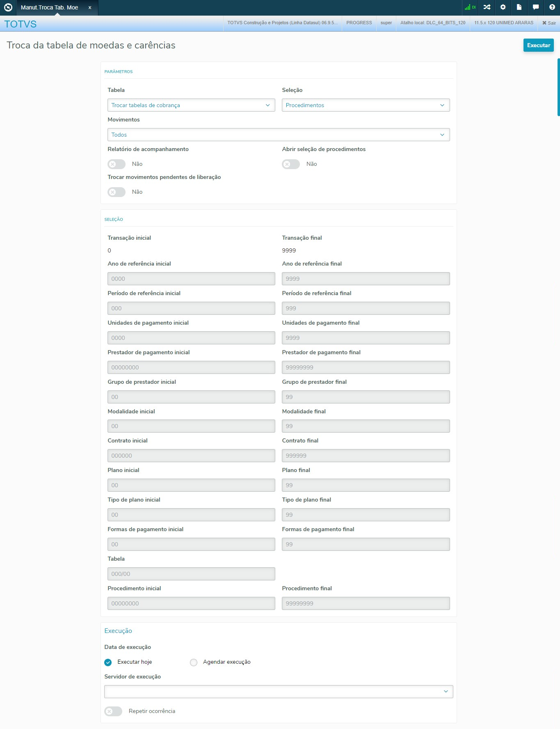Click the green connection signal indicator
Viewport: 560px width, 729px height.
pos(470,7)
